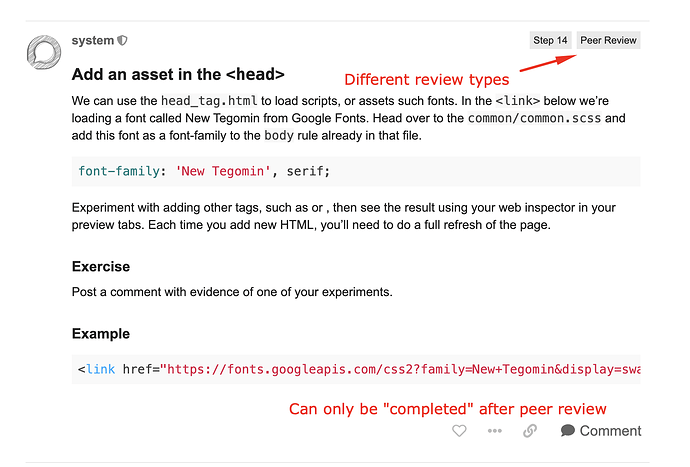Click the common/common.scss inline code
This screenshot has width=690, height=467.
(534, 118)
